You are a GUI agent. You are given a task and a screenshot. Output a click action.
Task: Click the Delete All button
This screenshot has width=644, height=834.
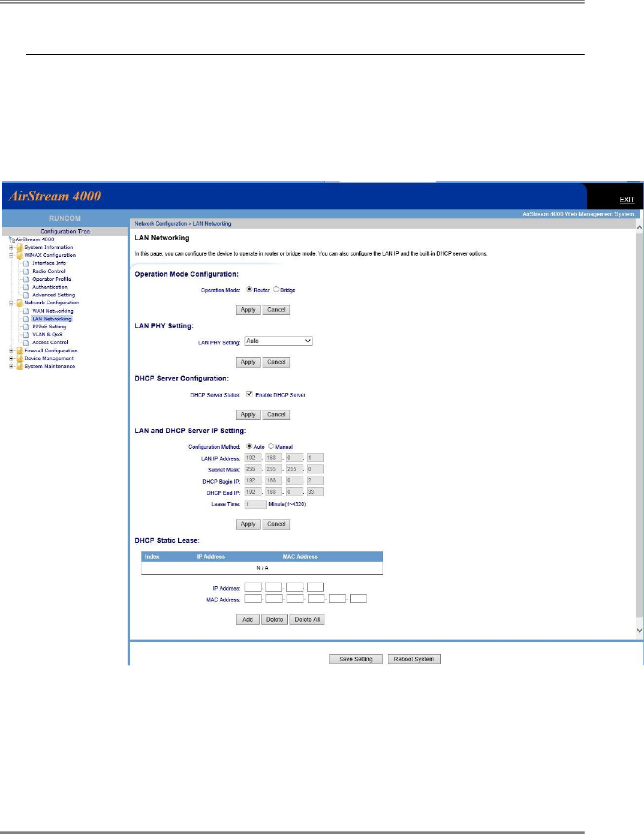pos(307,619)
